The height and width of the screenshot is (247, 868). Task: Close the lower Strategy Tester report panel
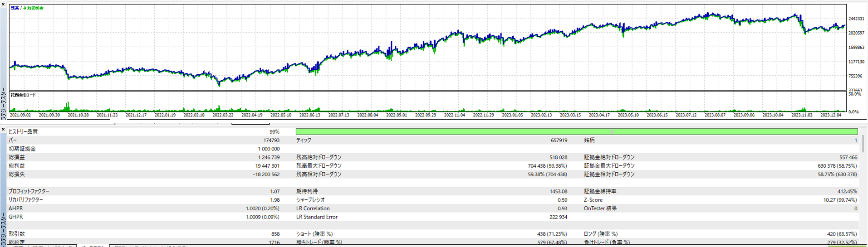pos(3,130)
